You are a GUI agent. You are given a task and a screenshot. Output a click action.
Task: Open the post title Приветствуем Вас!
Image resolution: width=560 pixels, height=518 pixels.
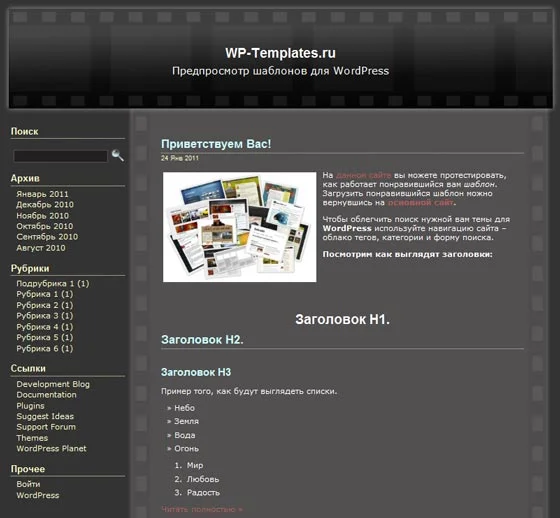[216, 144]
